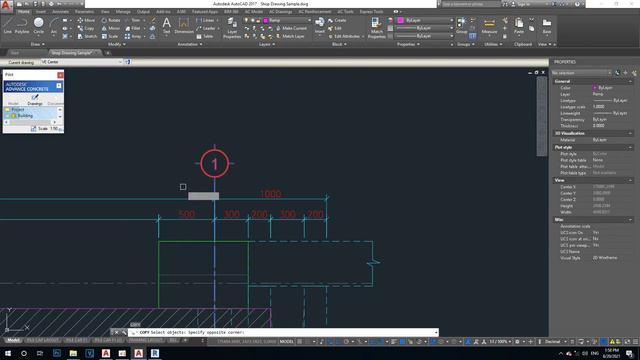Image resolution: width=640 pixels, height=360 pixels.
Task: Open annotation scale 1:1 / 100% dropdown
Action: click(x=500, y=341)
